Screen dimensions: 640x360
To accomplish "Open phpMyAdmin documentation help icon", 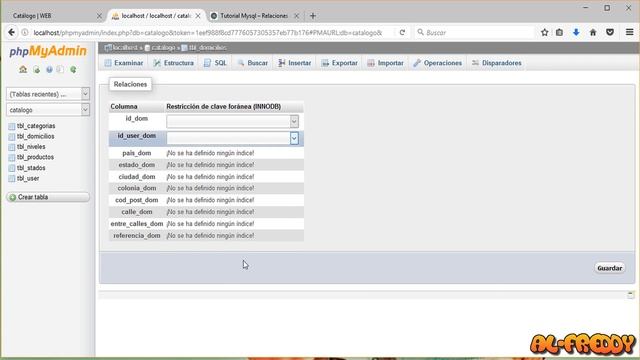I will click(x=49, y=69).
